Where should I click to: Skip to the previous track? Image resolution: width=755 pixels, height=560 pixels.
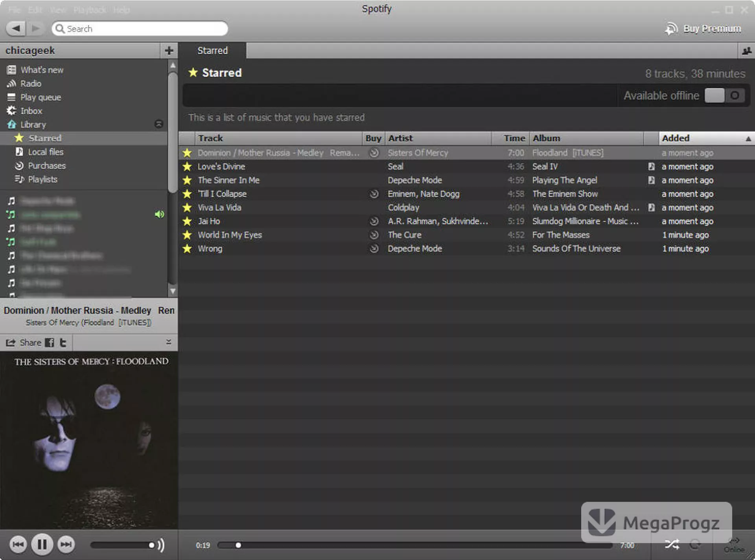(x=18, y=544)
